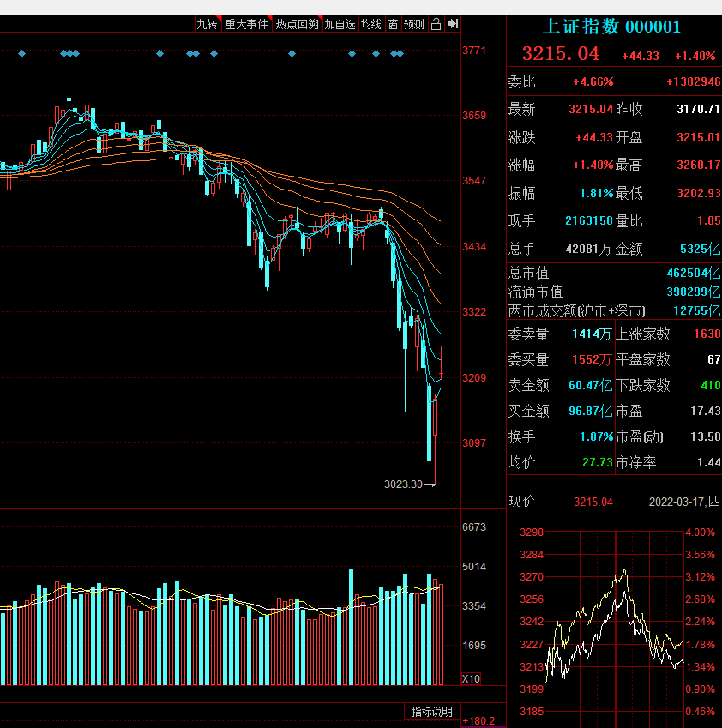Image resolution: width=722 pixels, height=728 pixels.
Task: Click the 买金额 value 96.87亿
Action: click(591, 411)
